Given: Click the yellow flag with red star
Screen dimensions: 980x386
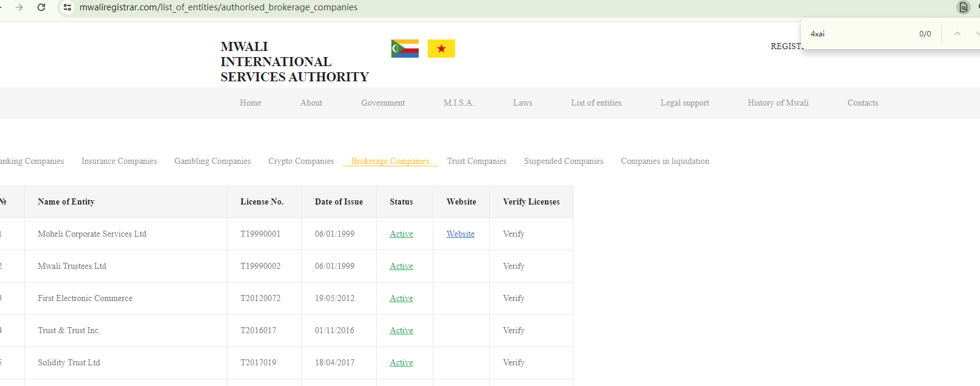Looking at the screenshot, I should 441,49.
